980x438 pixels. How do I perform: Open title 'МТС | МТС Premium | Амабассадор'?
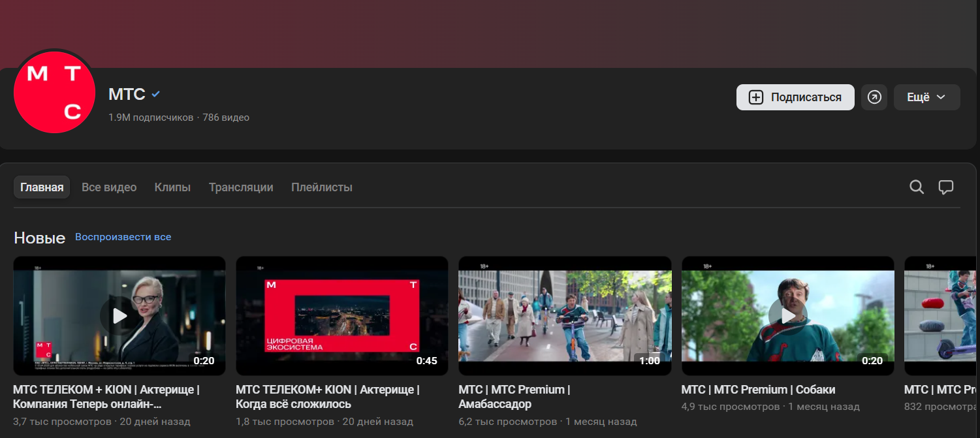(514, 397)
